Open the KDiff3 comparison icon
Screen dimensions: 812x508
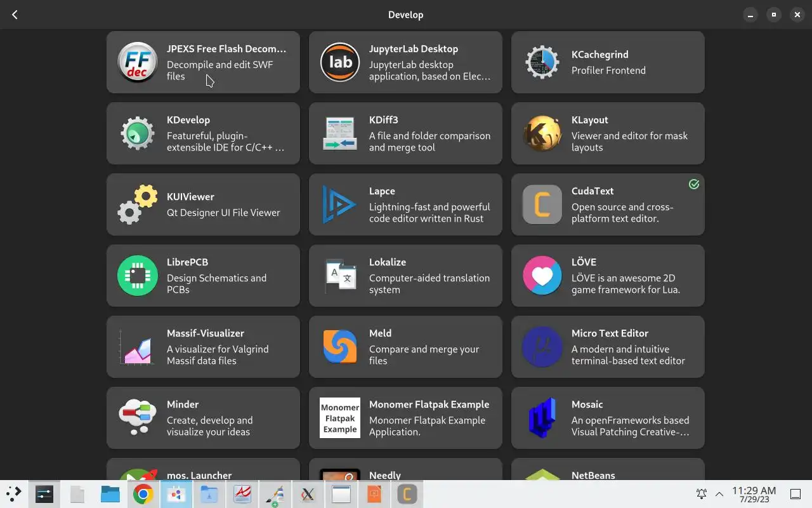340,133
